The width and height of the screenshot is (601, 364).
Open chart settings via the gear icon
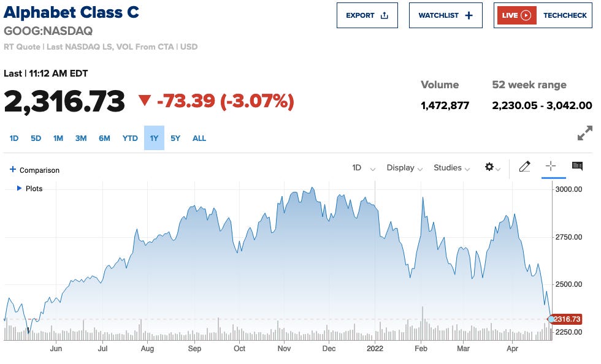pos(489,167)
